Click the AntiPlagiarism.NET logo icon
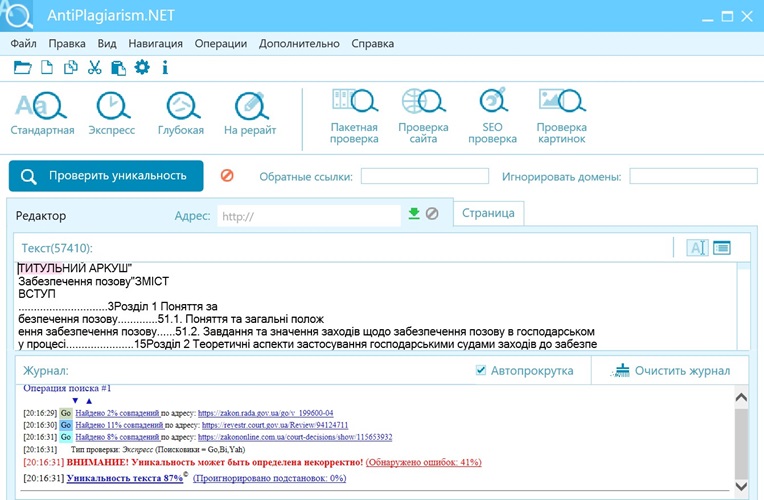The image size is (764, 500). coord(17,15)
